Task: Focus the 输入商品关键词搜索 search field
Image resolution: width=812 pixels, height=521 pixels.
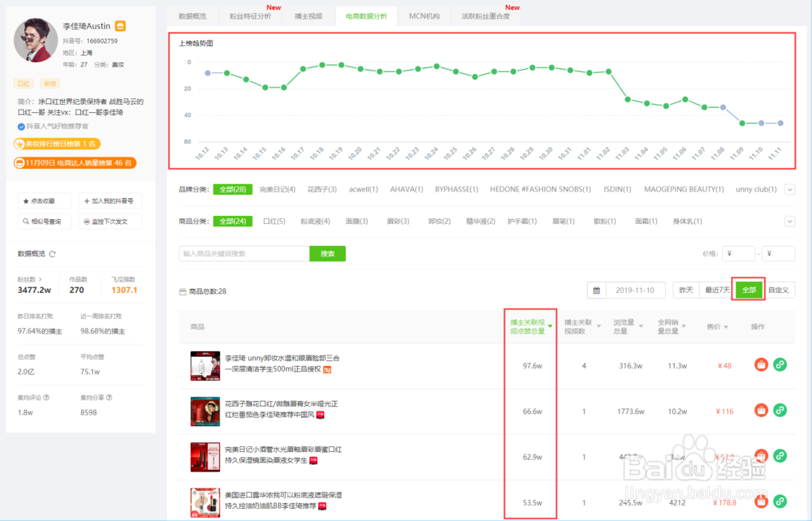Action: 244,253
